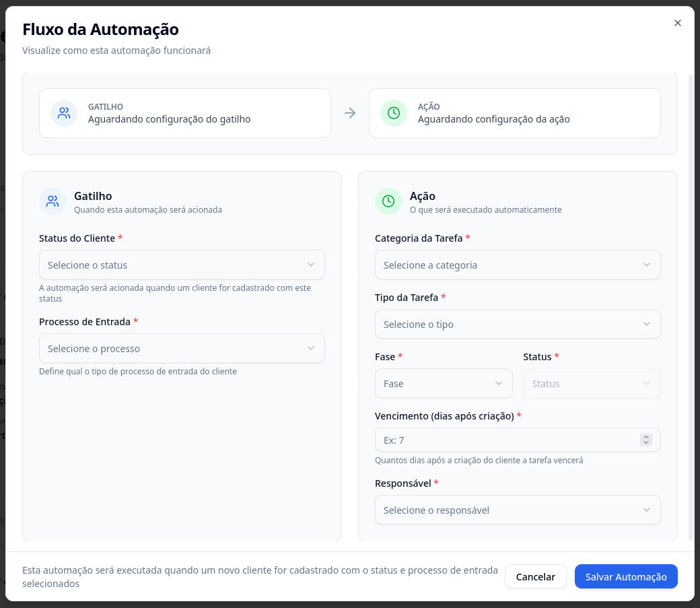Close the Fluxo da Automação dialog

pos(678,23)
